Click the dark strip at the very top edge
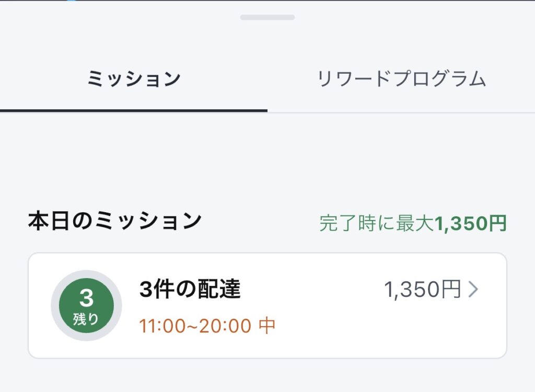The width and height of the screenshot is (535, 392). [267, 1]
